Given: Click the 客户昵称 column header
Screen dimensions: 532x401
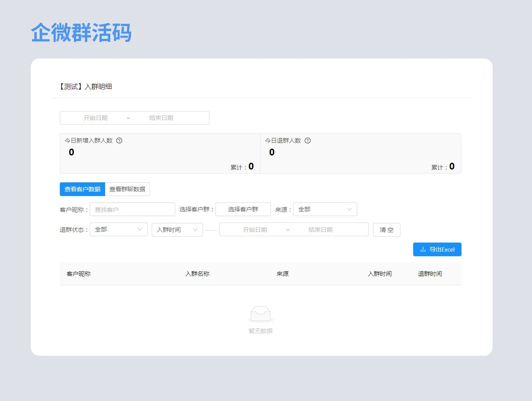Looking at the screenshot, I should [x=79, y=274].
